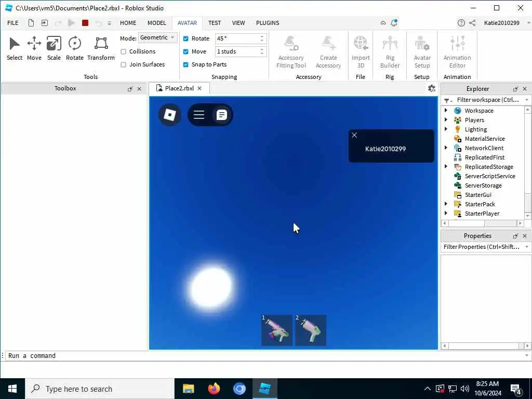Expand the Lighting tree node

[x=446, y=129]
